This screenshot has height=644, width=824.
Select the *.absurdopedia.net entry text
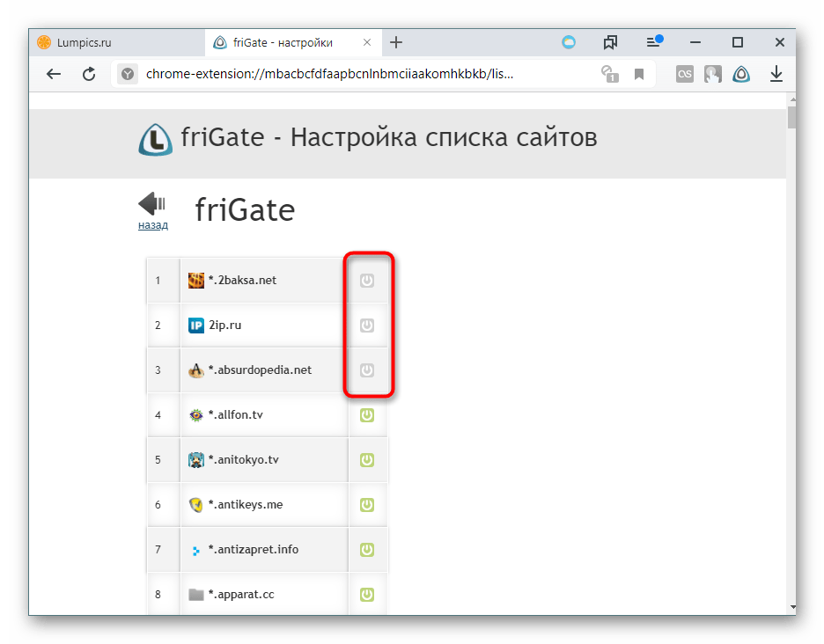tap(260, 370)
